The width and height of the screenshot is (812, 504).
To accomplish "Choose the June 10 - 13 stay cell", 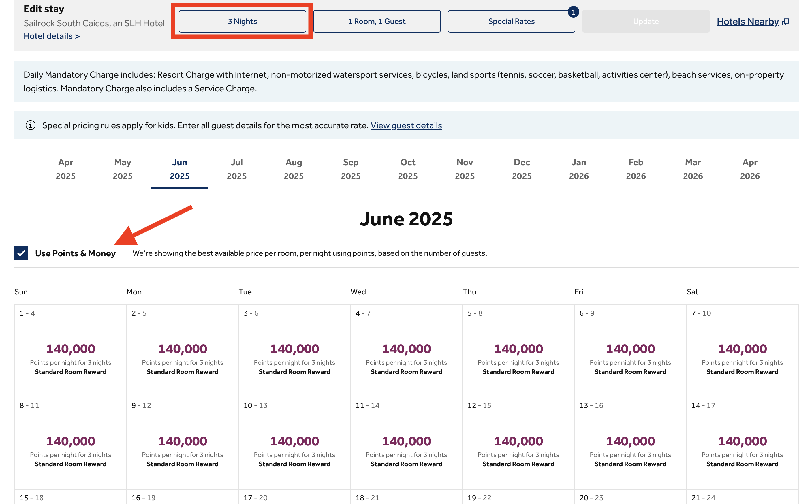I will point(295,443).
